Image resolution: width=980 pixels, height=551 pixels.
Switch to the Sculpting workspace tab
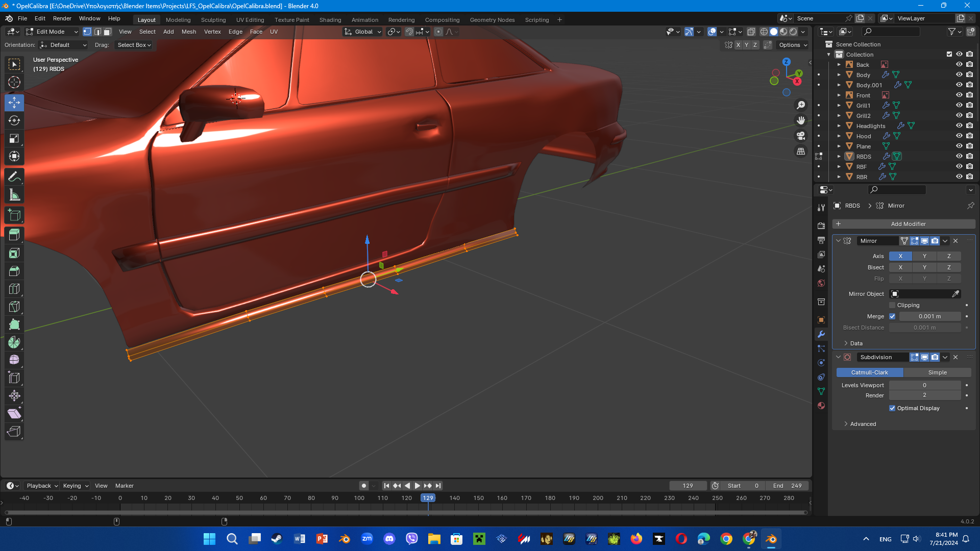(x=213, y=20)
